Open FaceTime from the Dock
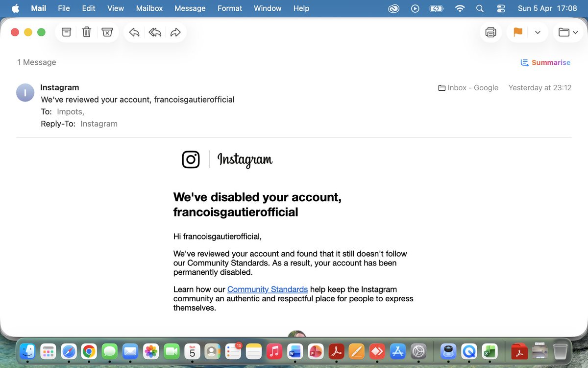 click(171, 351)
